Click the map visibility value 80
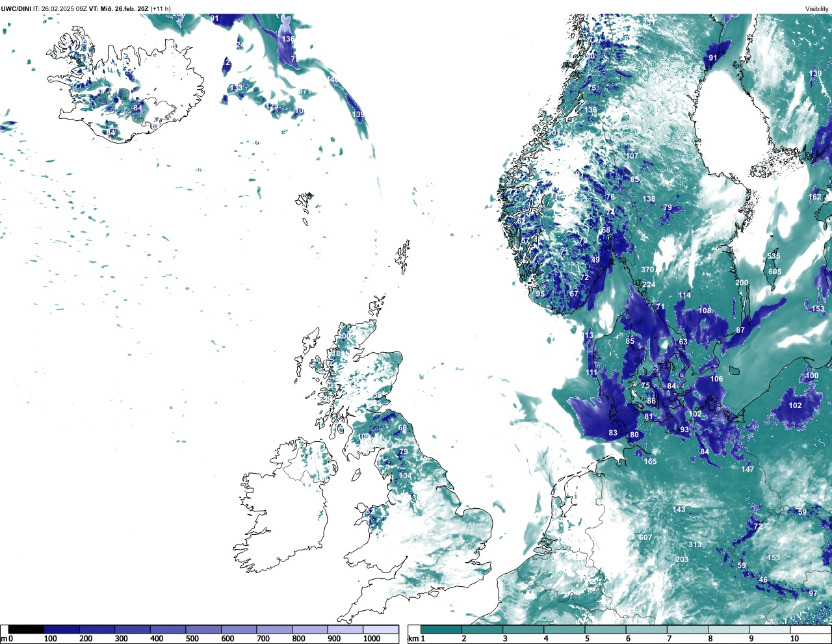Image resolution: width=832 pixels, height=644 pixels. (x=634, y=435)
